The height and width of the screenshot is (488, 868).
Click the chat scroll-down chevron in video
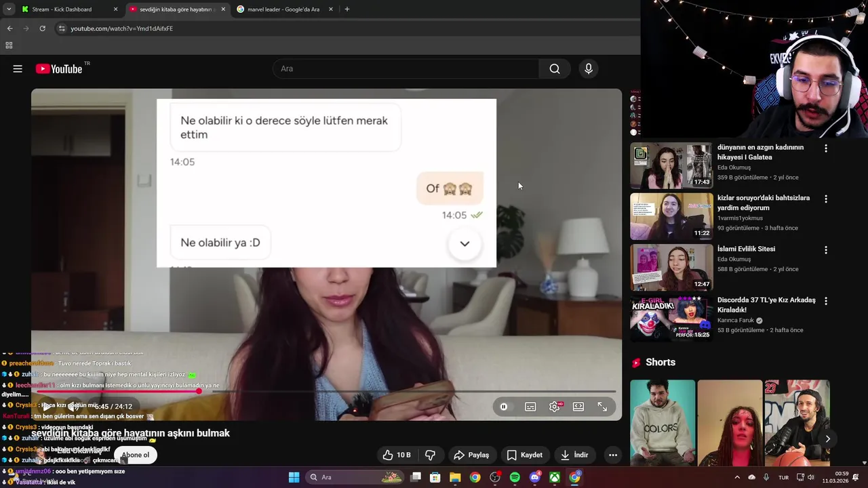(x=465, y=244)
